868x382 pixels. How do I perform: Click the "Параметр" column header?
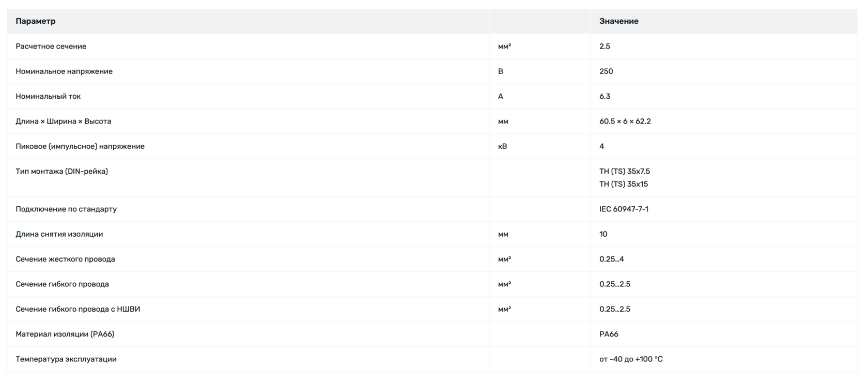pos(36,21)
